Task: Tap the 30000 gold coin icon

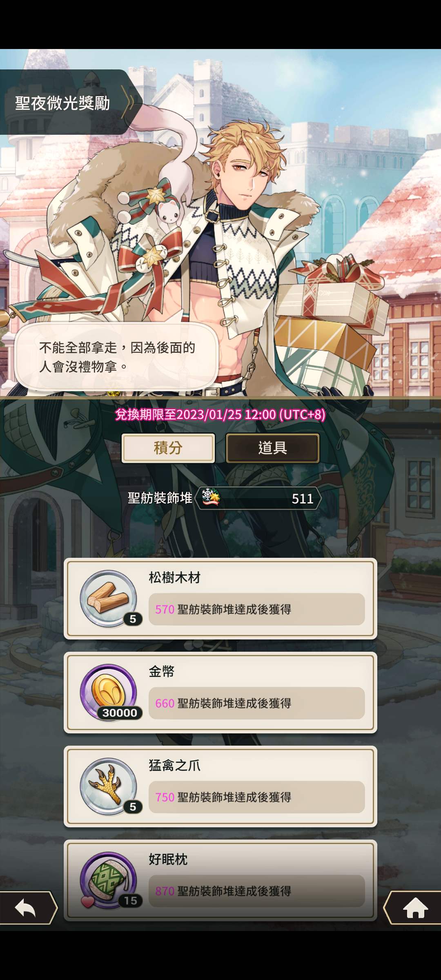Action: click(109, 693)
